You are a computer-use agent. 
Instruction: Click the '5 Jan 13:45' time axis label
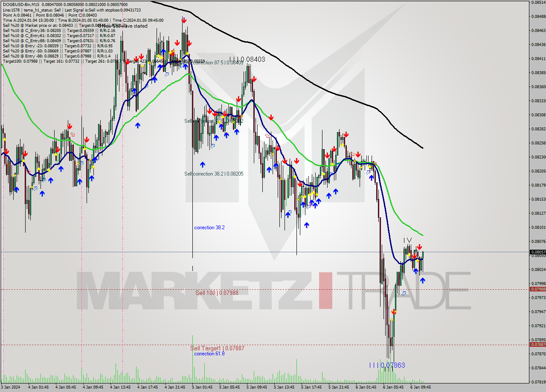click(x=284, y=387)
